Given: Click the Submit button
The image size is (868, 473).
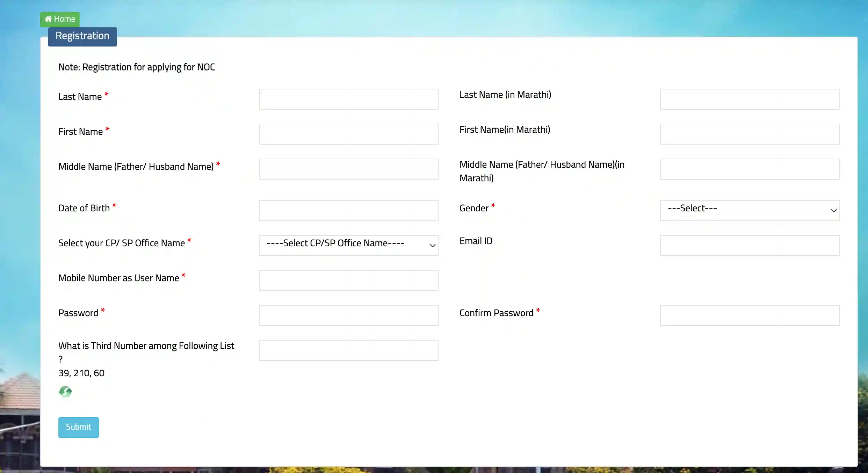Looking at the screenshot, I should [78, 427].
